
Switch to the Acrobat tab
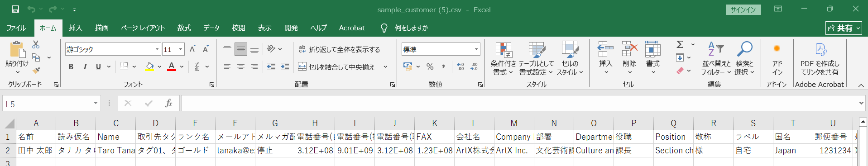point(352,28)
